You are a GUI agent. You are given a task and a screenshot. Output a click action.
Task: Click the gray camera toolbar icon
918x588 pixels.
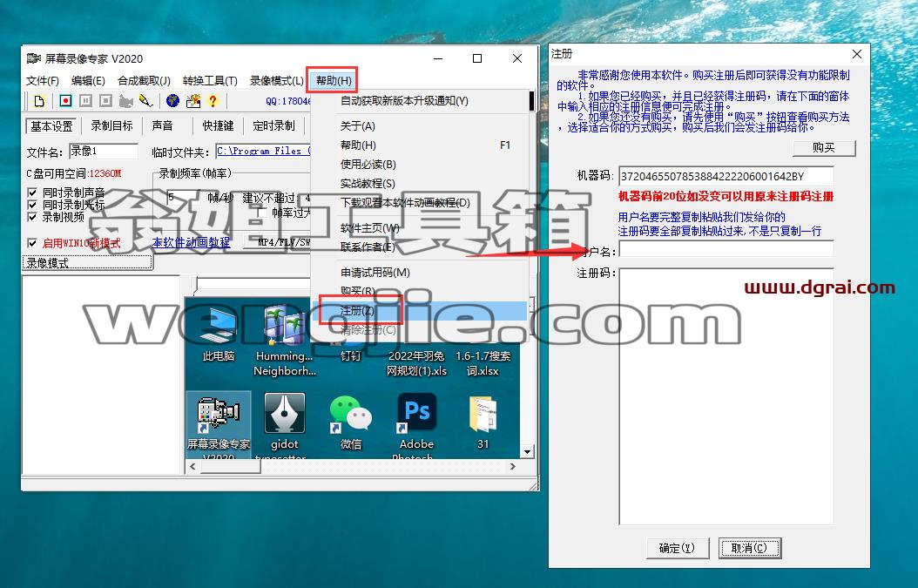125,101
